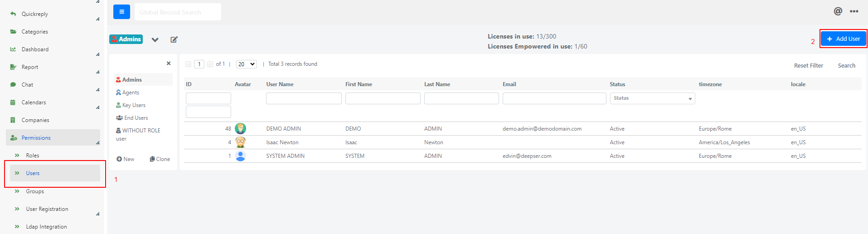Click SYSTEM ADMIN avatar

point(241,156)
